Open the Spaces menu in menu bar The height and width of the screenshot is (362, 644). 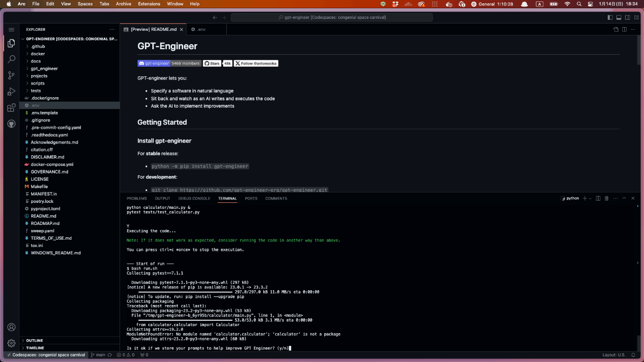pos(85,4)
